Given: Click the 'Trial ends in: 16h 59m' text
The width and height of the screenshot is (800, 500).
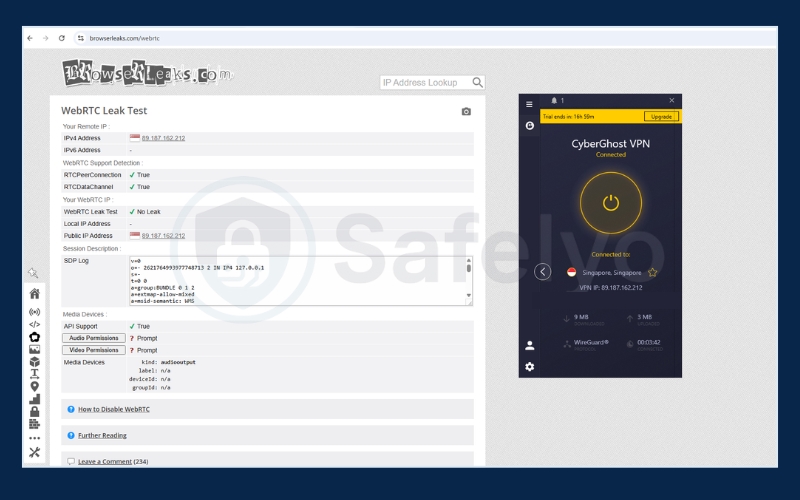Looking at the screenshot, I should pyautogui.click(x=568, y=116).
